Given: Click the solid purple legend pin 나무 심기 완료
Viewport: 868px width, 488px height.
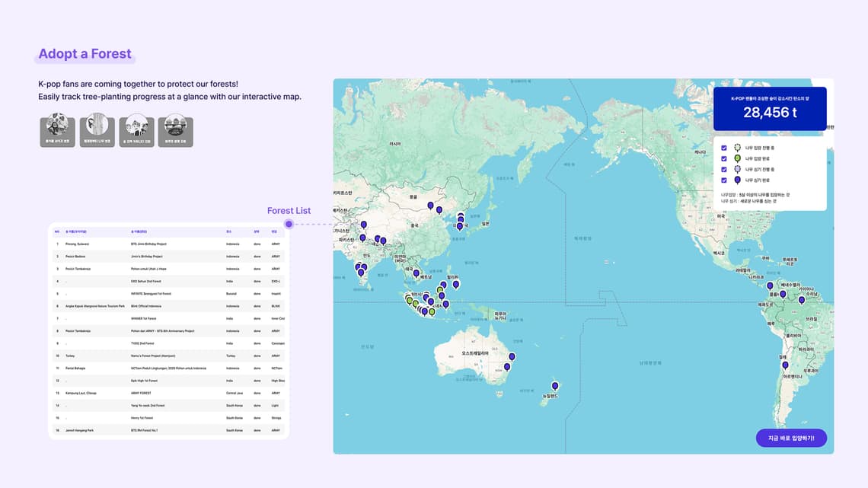Looking at the screenshot, I should pos(737,180).
